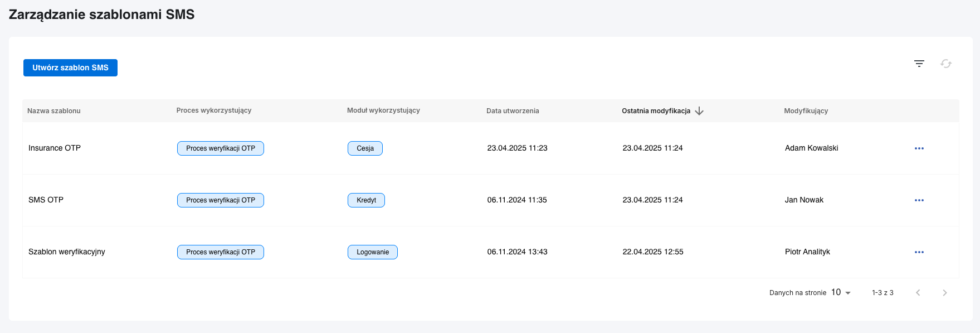The image size is (980, 333).
Task: Sort by Modyfikujący column header
Action: 806,111
